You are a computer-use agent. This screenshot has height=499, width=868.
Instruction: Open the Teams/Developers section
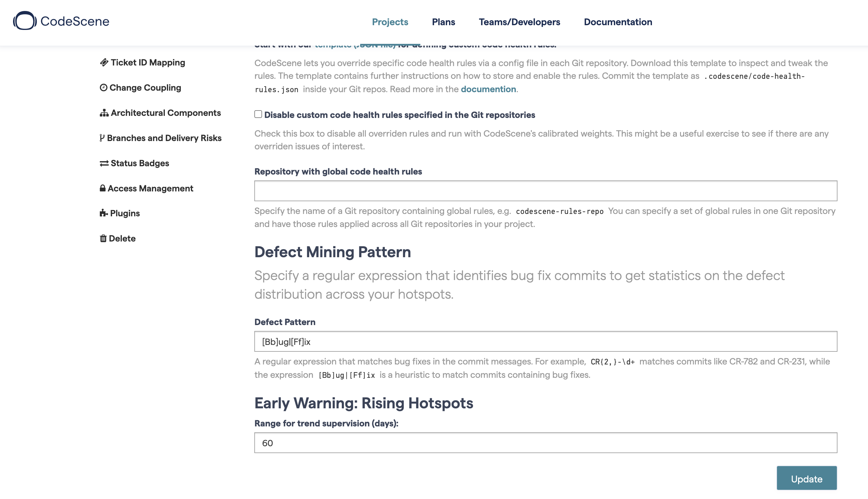click(519, 22)
